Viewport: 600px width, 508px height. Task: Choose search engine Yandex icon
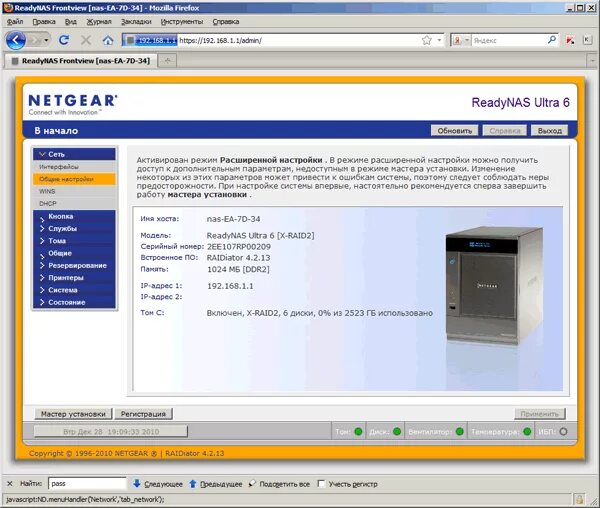pos(457,40)
